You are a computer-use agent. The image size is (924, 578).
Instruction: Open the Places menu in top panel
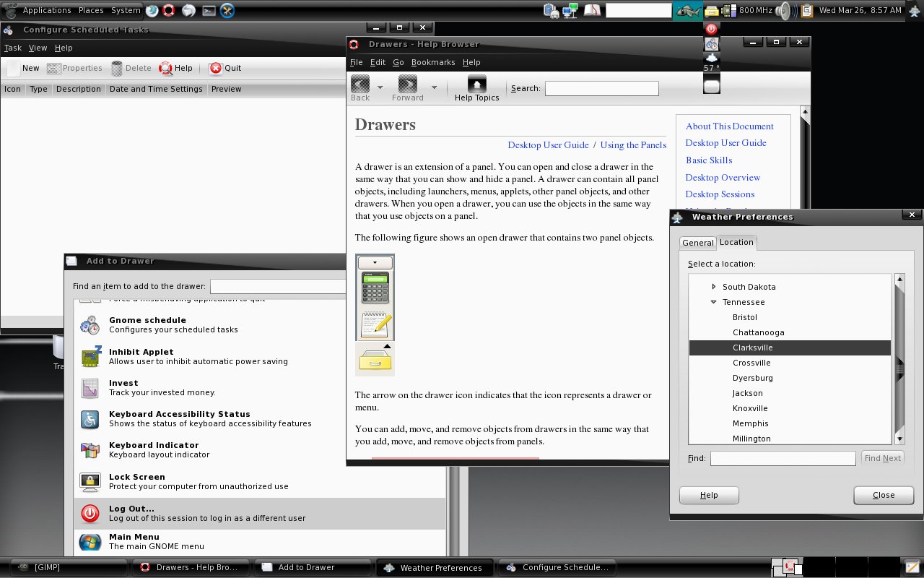pos(91,10)
